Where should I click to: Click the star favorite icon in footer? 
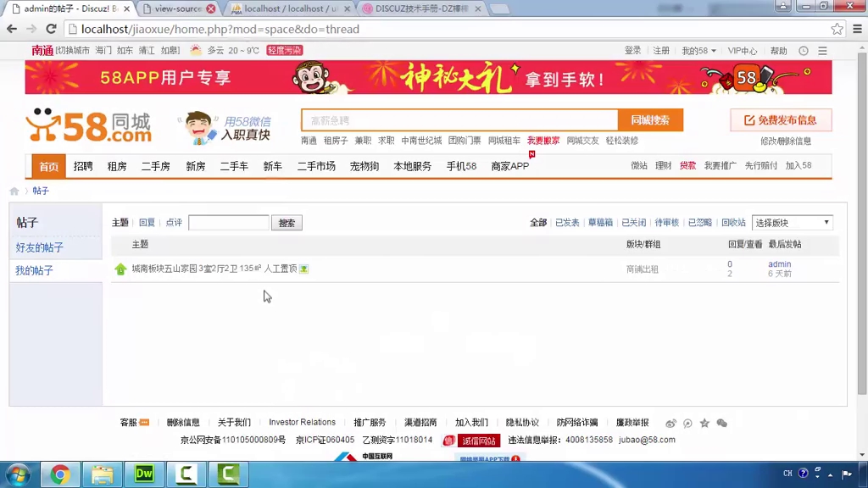[704, 424]
